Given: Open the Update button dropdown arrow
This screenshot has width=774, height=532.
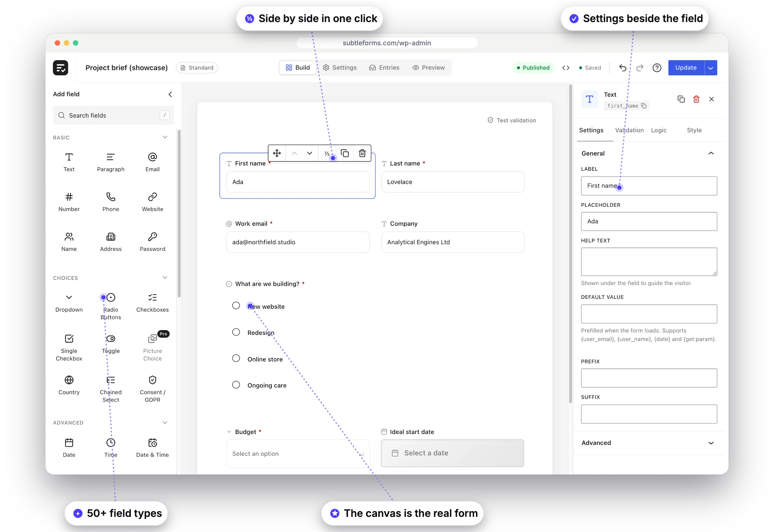Looking at the screenshot, I should coord(710,68).
